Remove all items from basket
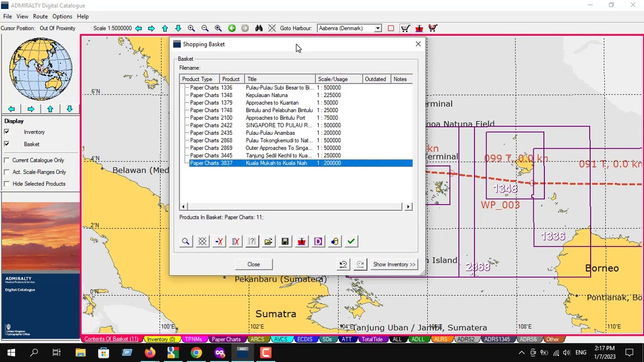 click(x=235, y=242)
